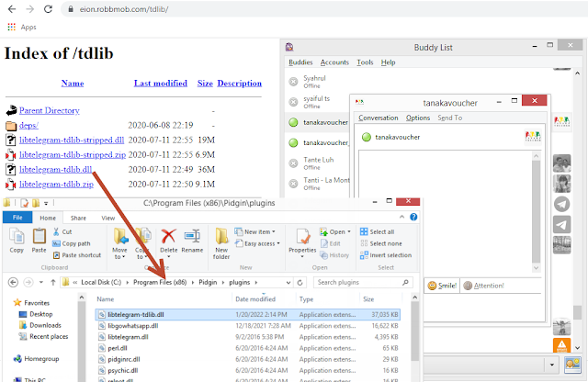Click the red Delete icon
588x382 pixels.
pos(168,236)
